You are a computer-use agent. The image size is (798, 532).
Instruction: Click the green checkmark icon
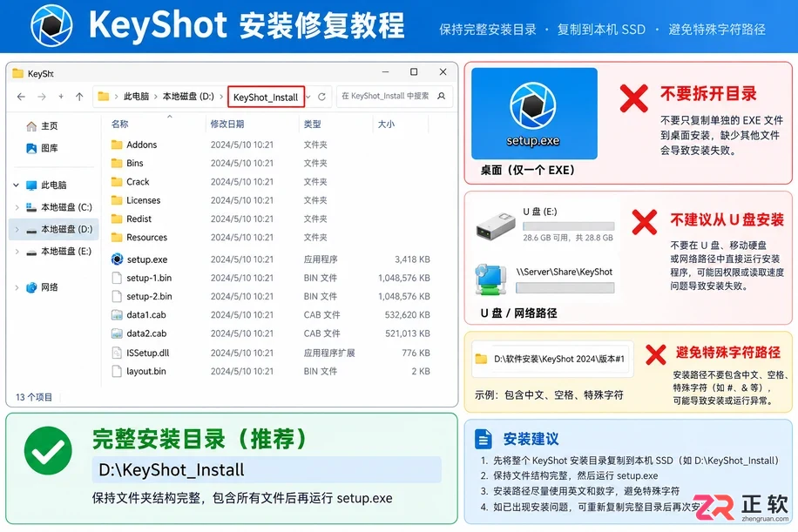pos(48,451)
